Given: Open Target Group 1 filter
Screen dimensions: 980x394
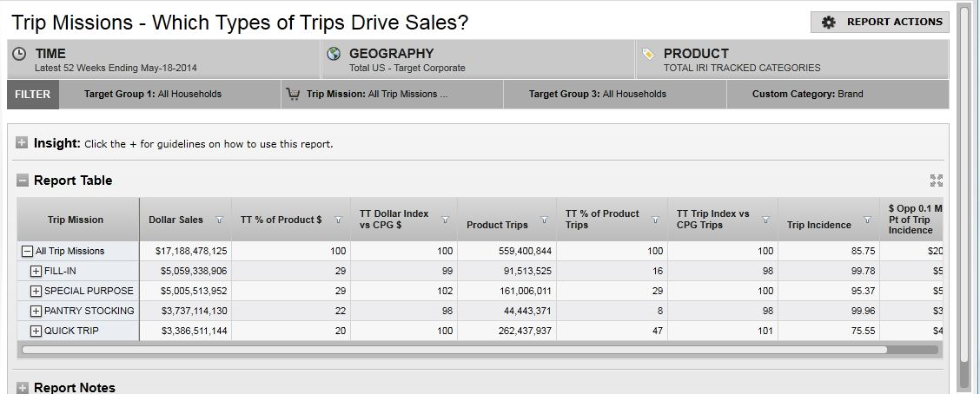Looking at the screenshot, I should pos(153,95).
